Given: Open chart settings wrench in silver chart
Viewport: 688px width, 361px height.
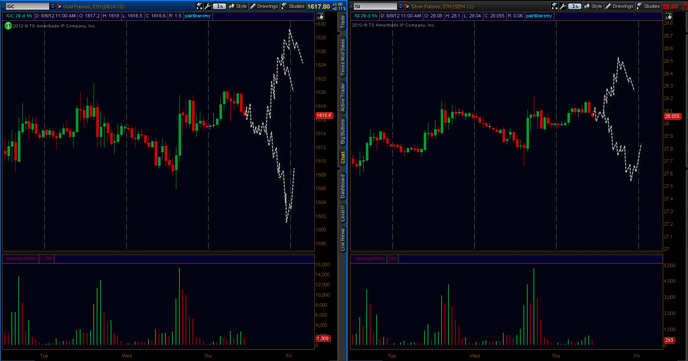Looking at the screenshot, I should 563,6.
